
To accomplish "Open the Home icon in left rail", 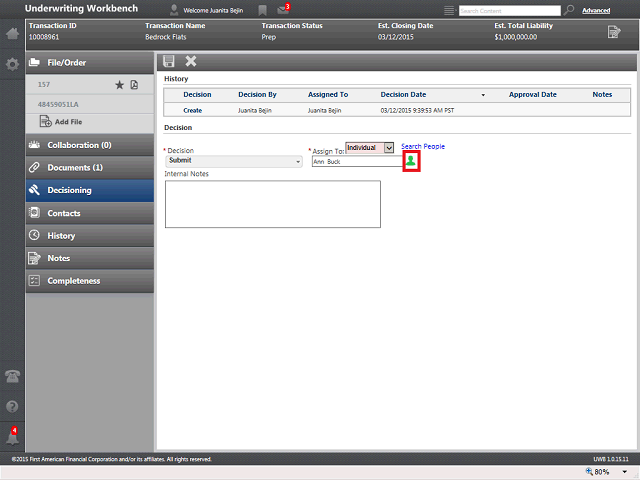I will click(x=12, y=33).
